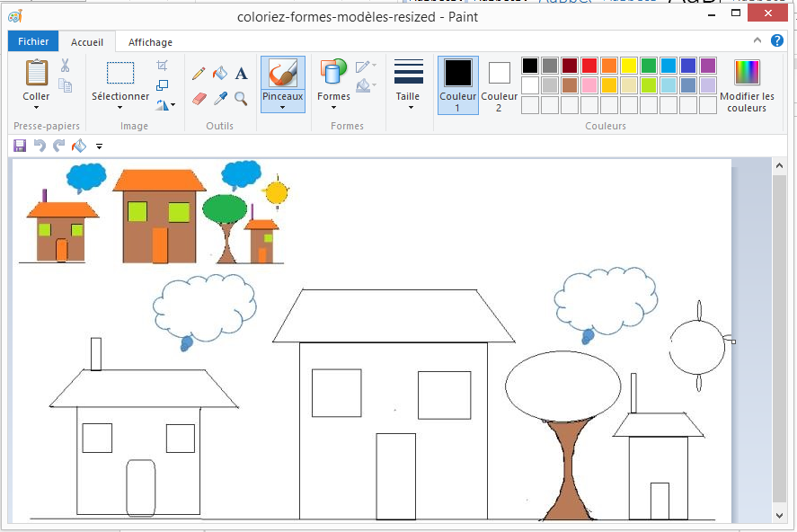Image resolution: width=797 pixels, height=532 pixels.
Task: Toggle Couleur 2 as the active color
Action: click(499, 84)
